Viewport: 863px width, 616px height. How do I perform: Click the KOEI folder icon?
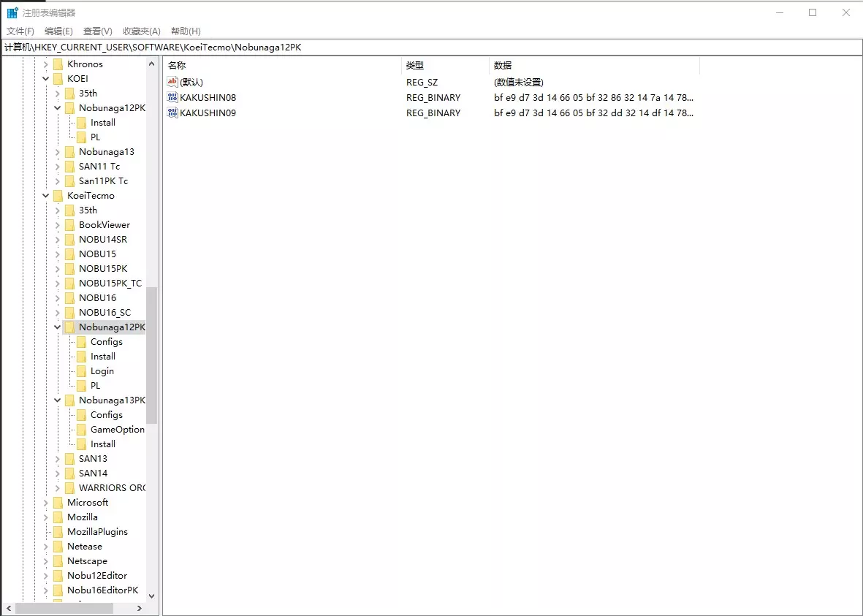coord(58,79)
